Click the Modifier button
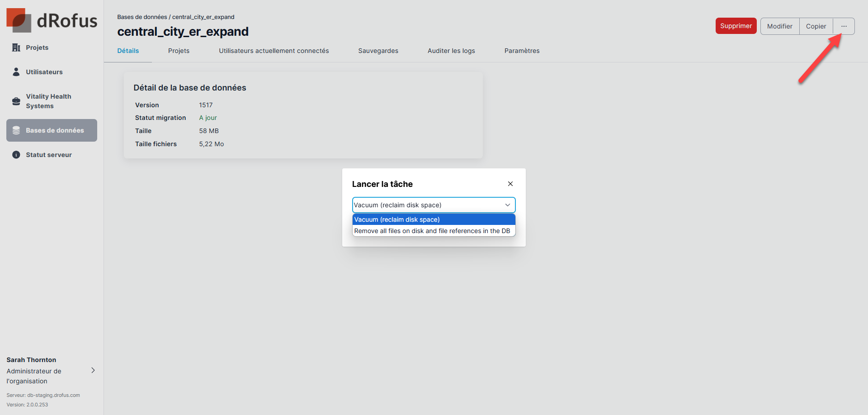Image resolution: width=868 pixels, height=415 pixels. (779, 26)
